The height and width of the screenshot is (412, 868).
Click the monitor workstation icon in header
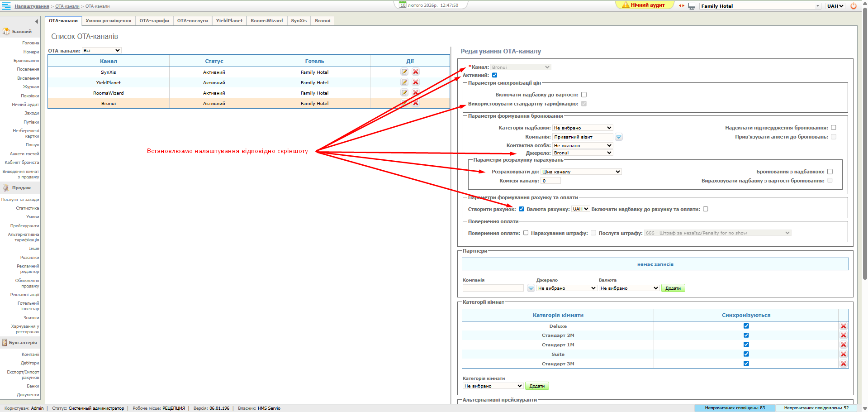(x=692, y=6)
